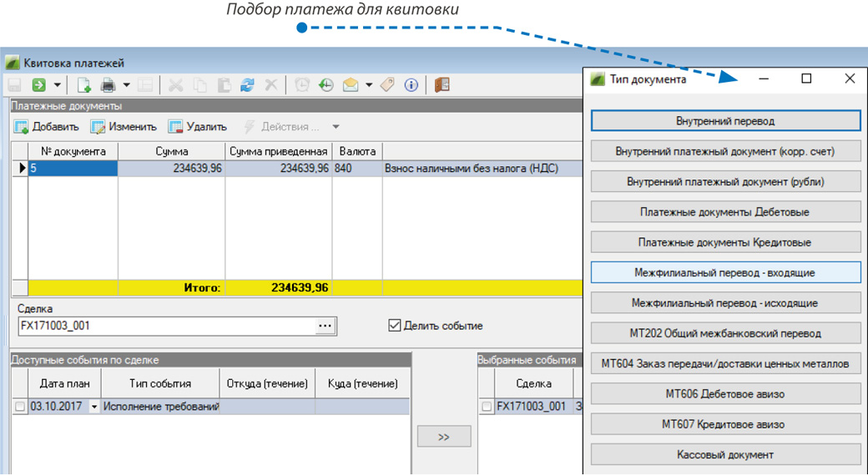This screenshot has height=476, width=868.
Task: Expand the date dropdown for 03.10.2017
Action: tap(93, 407)
